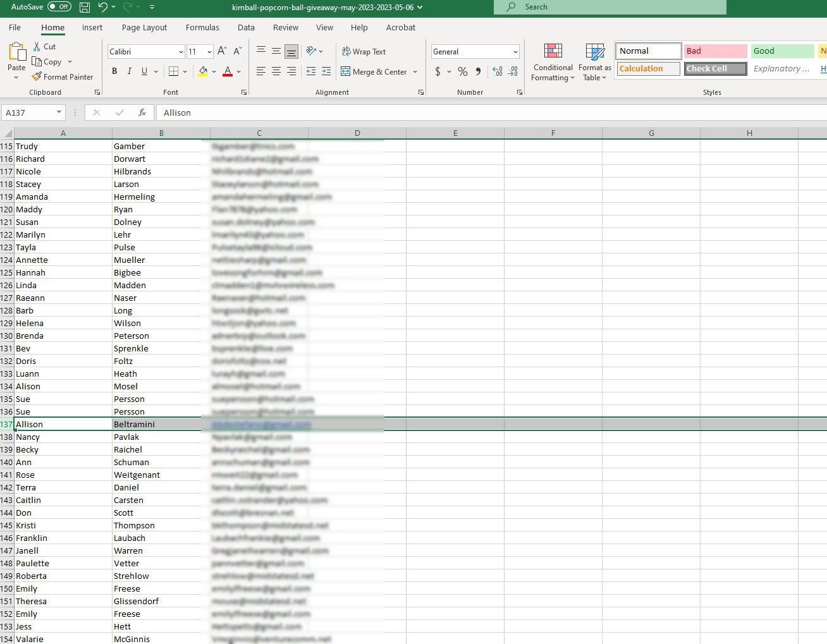This screenshot has width=827, height=644.
Task: Switch to the Formulas tab
Action: (x=202, y=28)
